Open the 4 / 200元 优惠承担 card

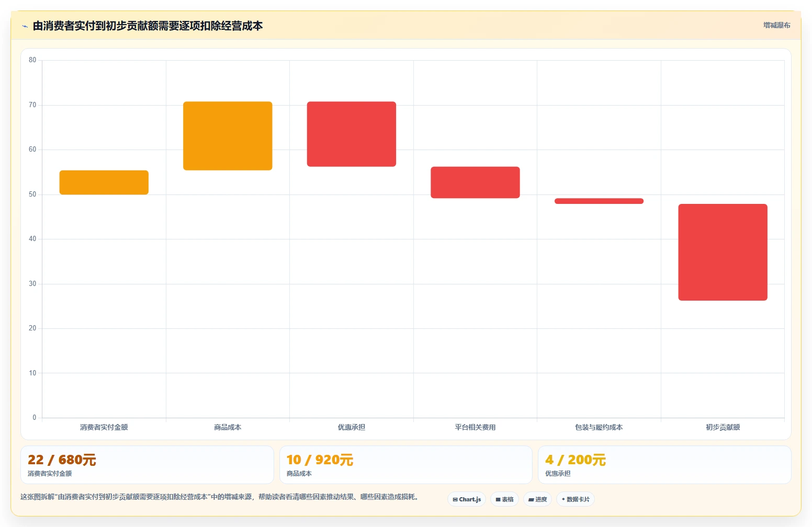(664, 465)
